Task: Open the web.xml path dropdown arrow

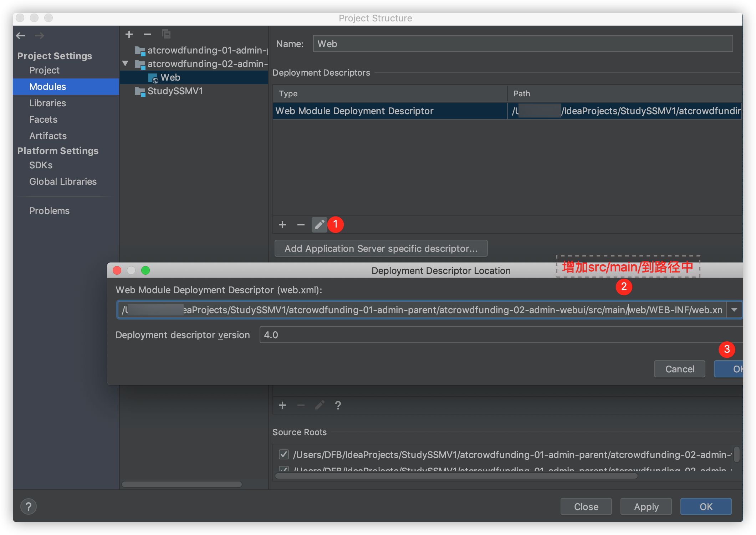Action: coord(734,310)
